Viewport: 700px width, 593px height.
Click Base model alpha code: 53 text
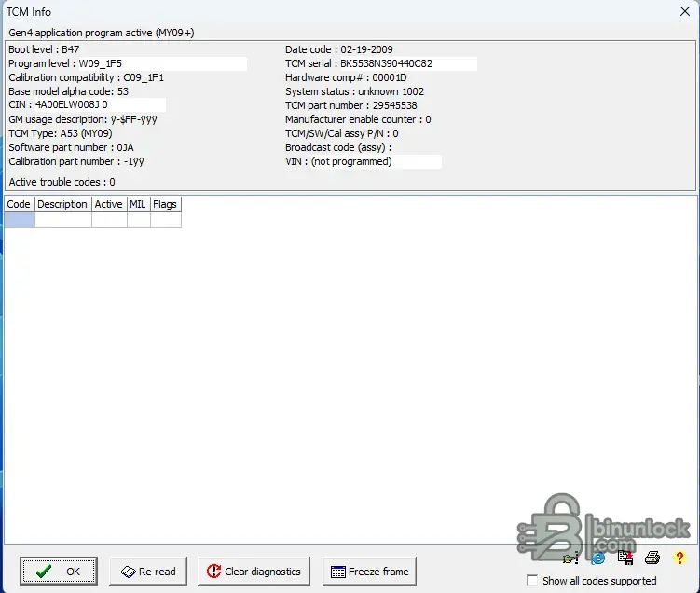68,91
